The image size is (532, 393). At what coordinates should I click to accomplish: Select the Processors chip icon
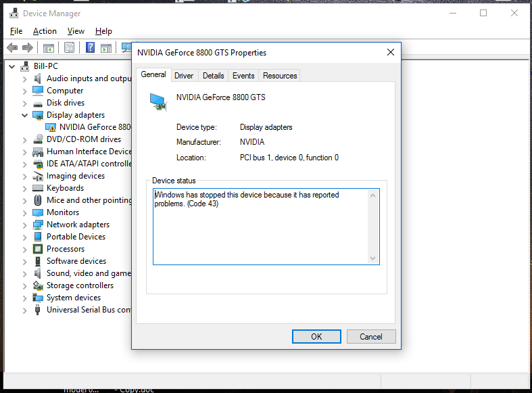(x=38, y=249)
